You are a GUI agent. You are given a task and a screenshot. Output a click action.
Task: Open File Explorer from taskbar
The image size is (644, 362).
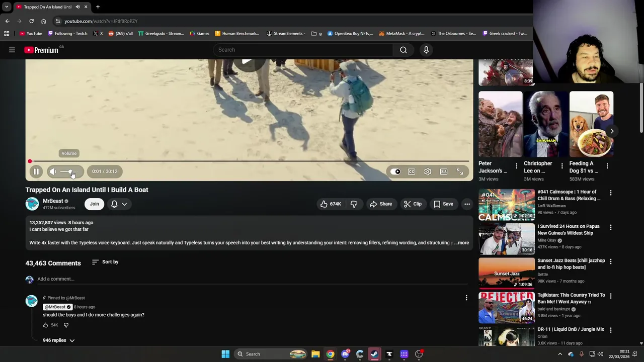click(x=315, y=354)
